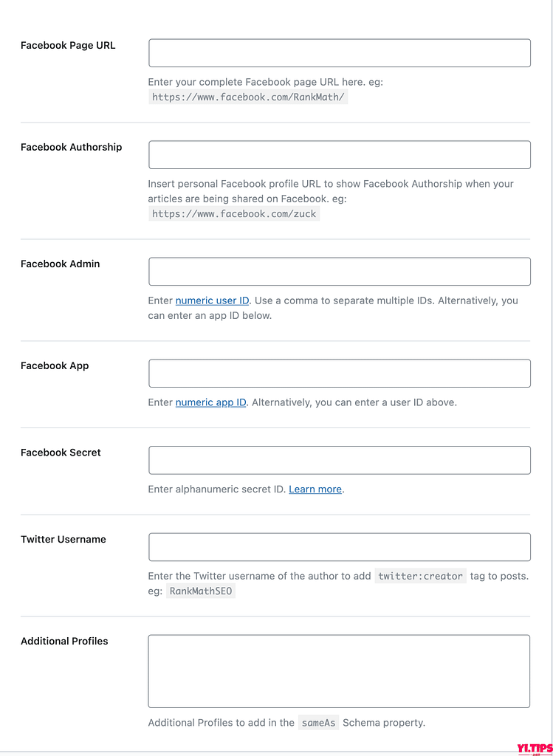Click the facebook.com/RankMath/ example URL
Image resolution: width=553 pixels, height=756 pixels.
[x=248, y=97]
